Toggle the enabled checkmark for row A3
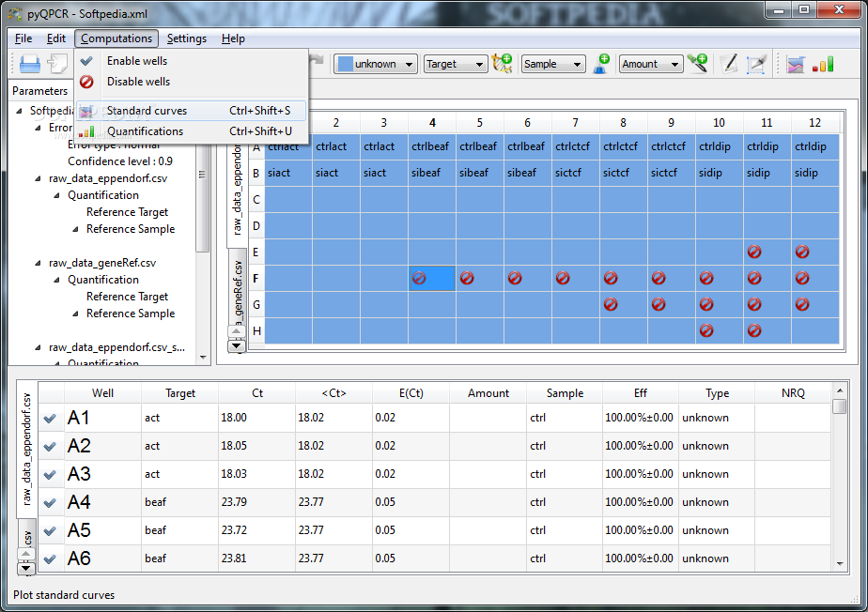 coord(50,475)
